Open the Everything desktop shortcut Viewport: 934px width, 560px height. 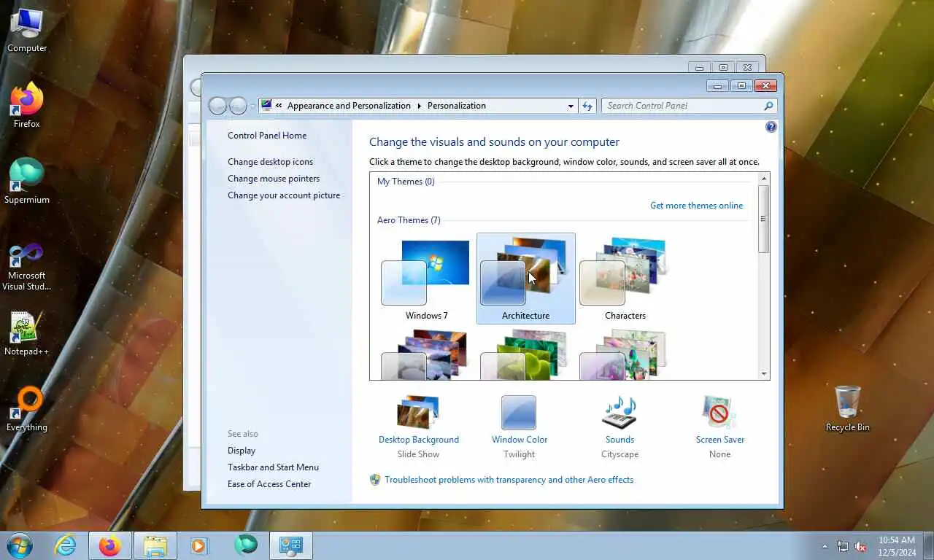pos(27,409)
